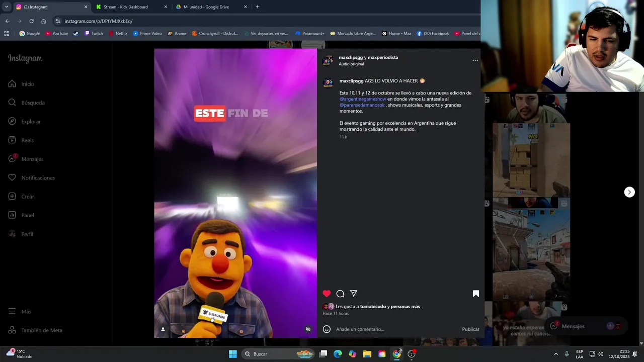
Task: Click the browser back arrow
Action: [x=7, y=21]
